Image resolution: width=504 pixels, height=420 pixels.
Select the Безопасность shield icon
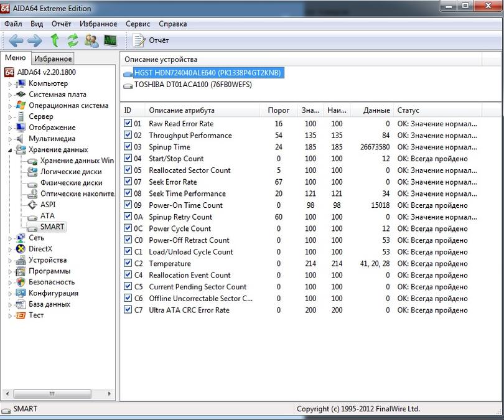coord(21,282)
